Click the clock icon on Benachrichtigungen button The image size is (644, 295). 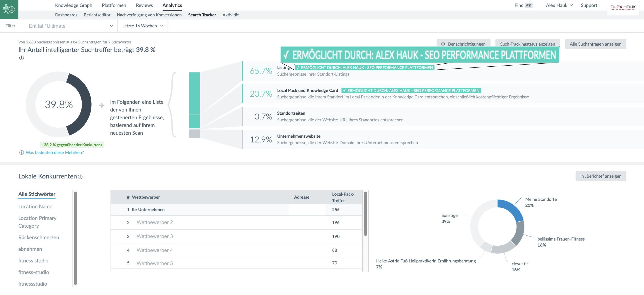443,44
